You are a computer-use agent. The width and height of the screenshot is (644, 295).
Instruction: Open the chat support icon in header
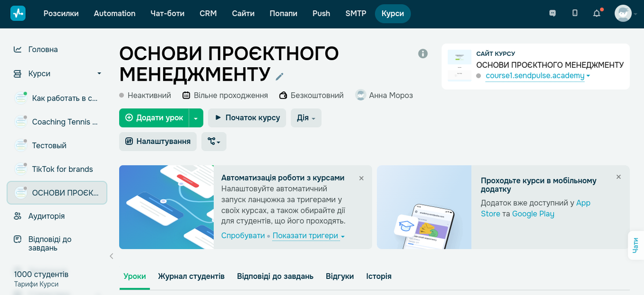(x=553, y=13)
